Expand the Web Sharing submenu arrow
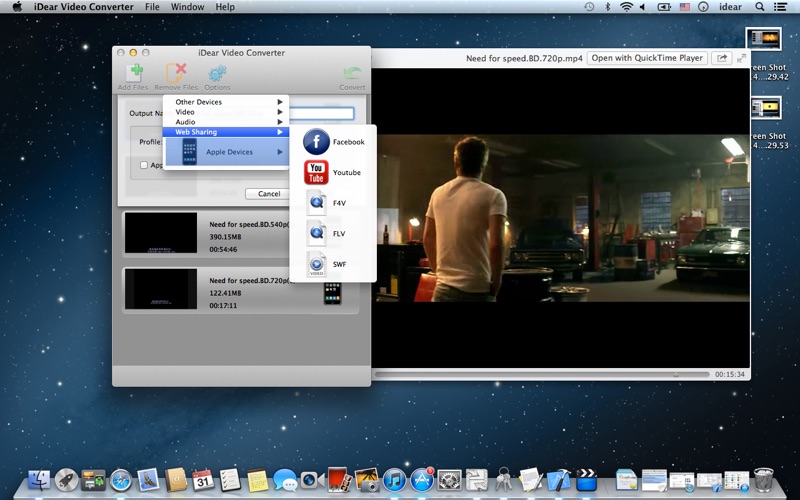Image resolution: width=800 pixels, height=500 pixels. [x=280, y=132]
